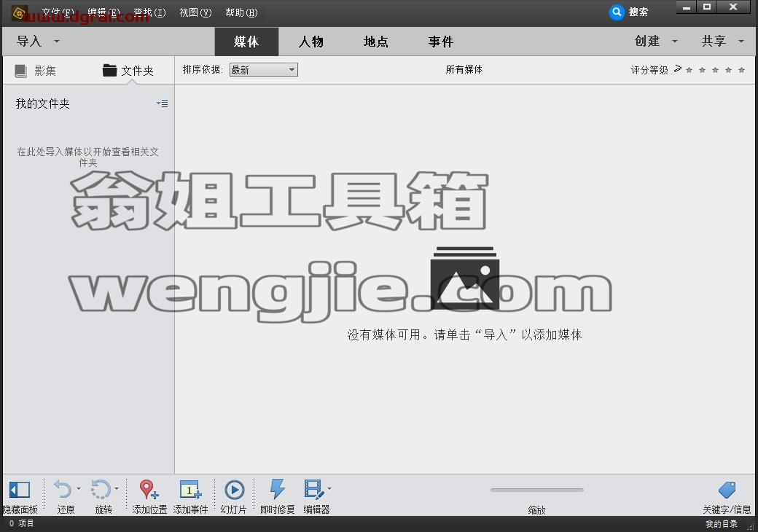Switch to the Media (媒体) tab
Image resolution: width=758 pixels, height=532 pixels.
coord(246,42)
